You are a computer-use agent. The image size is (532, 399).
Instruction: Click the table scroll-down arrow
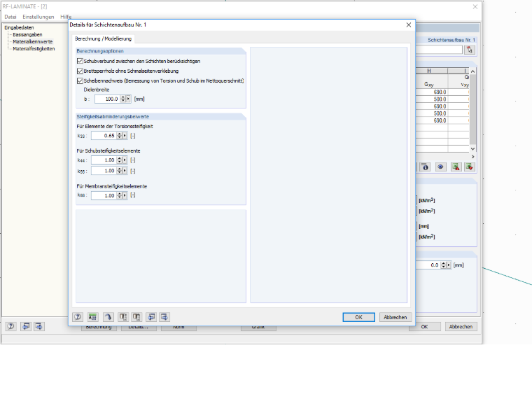(472, 149)
